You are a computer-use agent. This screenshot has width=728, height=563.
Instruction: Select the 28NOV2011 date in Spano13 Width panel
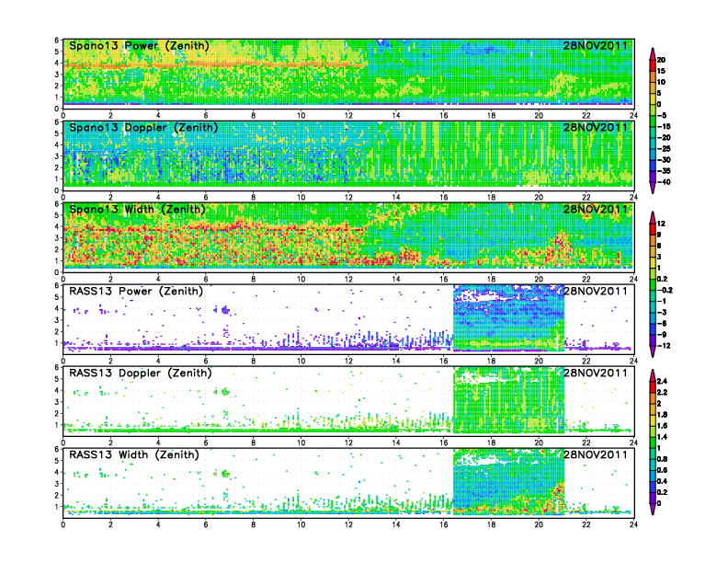[x=596, y=210]
